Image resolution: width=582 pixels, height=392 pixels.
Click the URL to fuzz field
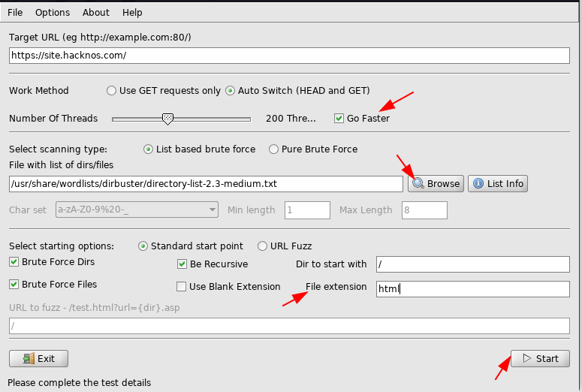coord(289,326)
